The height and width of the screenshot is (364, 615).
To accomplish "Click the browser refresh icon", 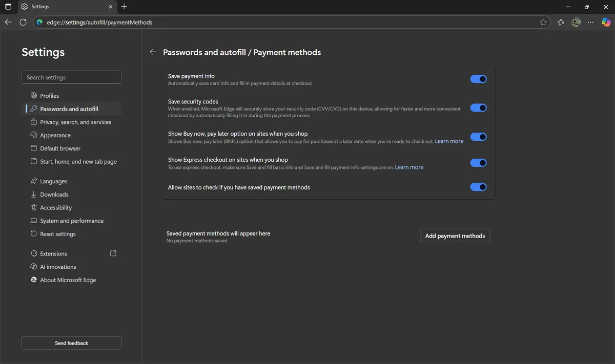I will point(23,23).
